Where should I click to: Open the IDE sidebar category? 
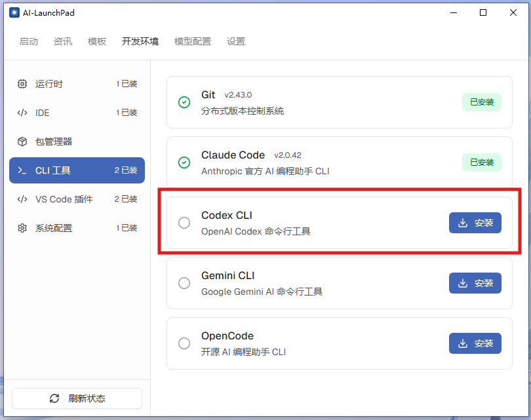point(77,113)
